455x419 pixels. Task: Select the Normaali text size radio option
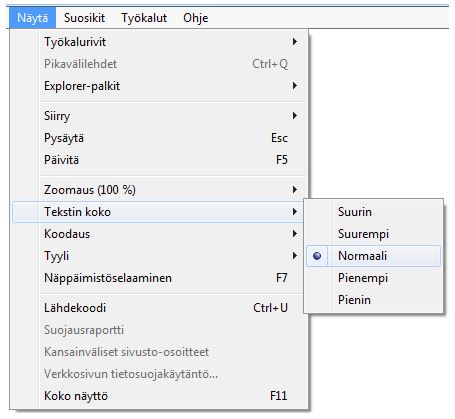click(x=374, y=256)
